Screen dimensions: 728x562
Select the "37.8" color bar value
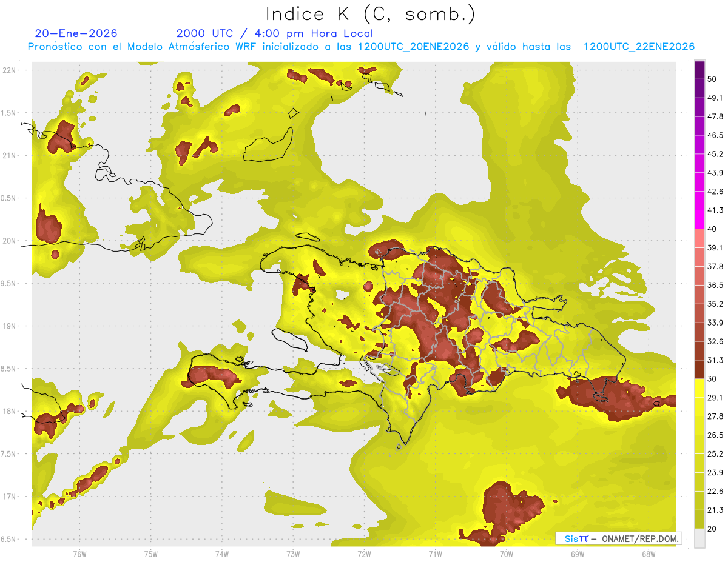715,266
